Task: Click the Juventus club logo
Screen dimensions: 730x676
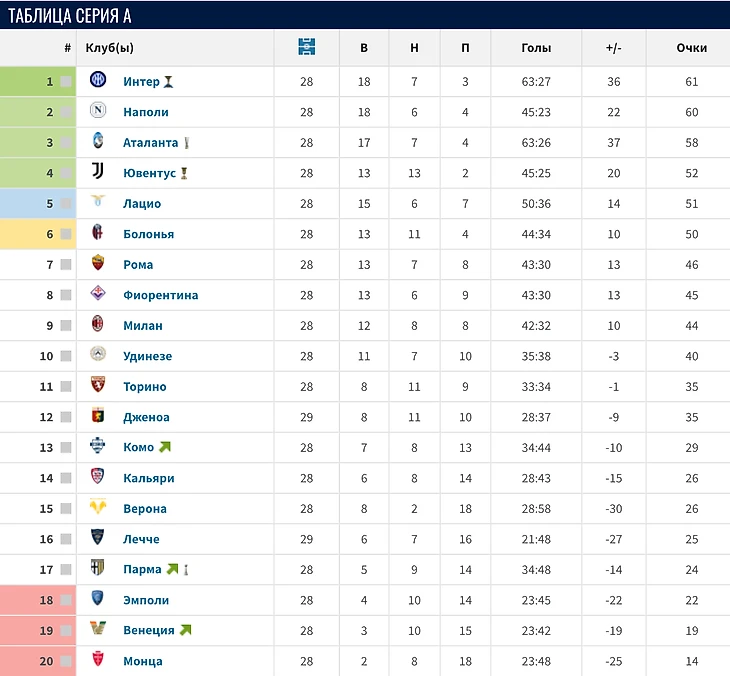Action: coord(98,173)
